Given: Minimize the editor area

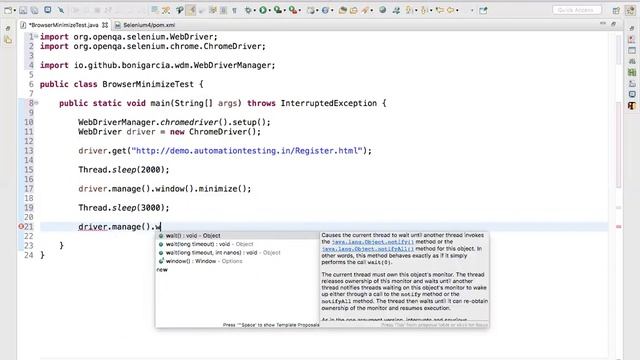Looking at the screenshot, I should click(x=602, y=24).
